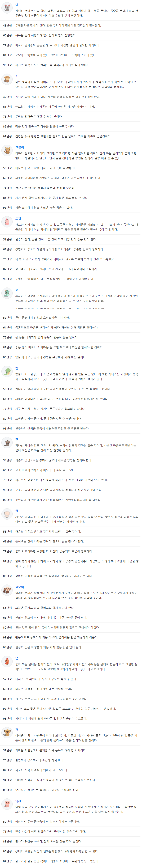Open the 원숭이 heading link

[x=20, y=587]
